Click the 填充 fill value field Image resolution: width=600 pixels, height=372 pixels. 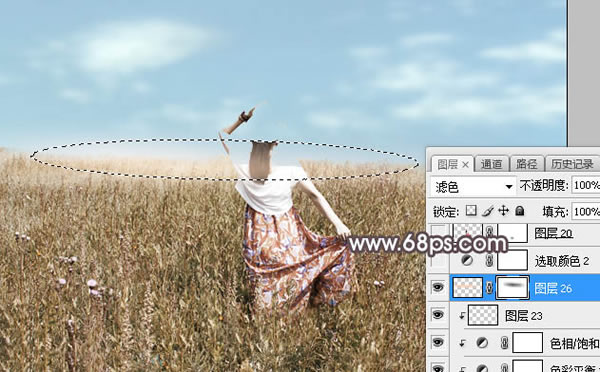coord(586,211)
